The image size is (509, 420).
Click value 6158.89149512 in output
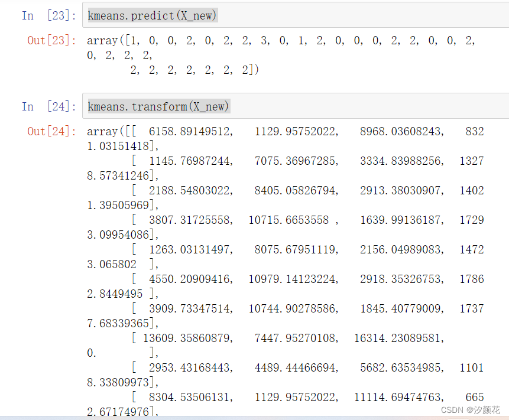click(190, 131)
